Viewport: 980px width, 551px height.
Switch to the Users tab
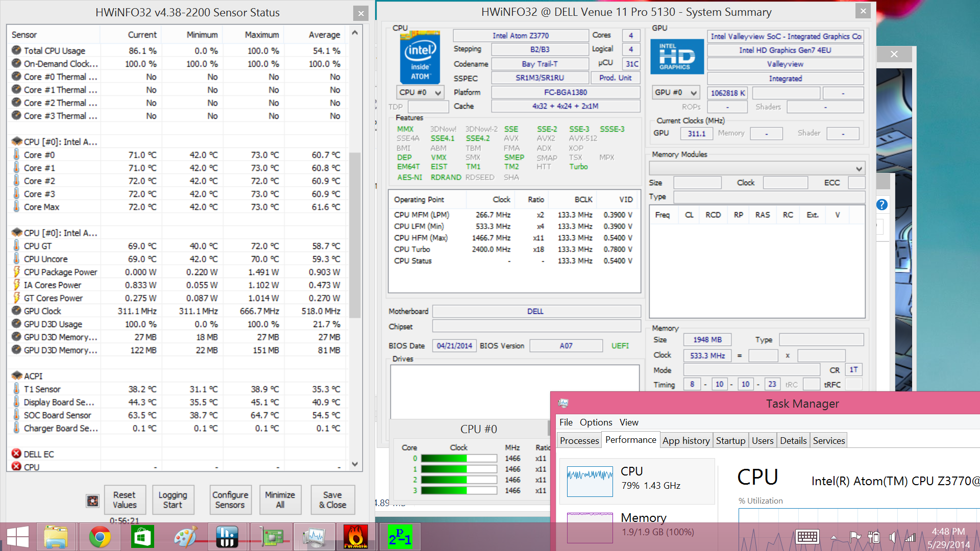coord(763,440)
